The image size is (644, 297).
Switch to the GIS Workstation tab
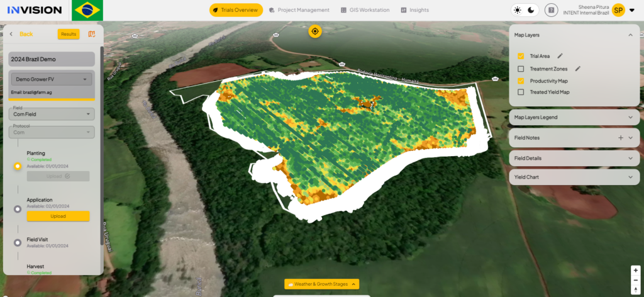(365, 10)
